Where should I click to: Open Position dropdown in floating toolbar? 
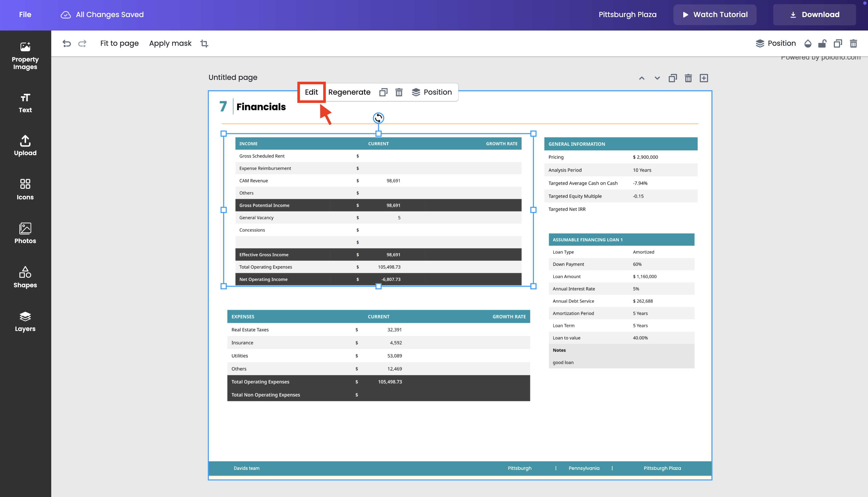point(432,92)
